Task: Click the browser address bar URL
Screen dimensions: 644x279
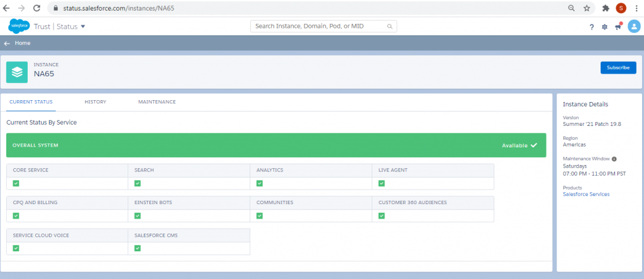Action: click(119, 8)
